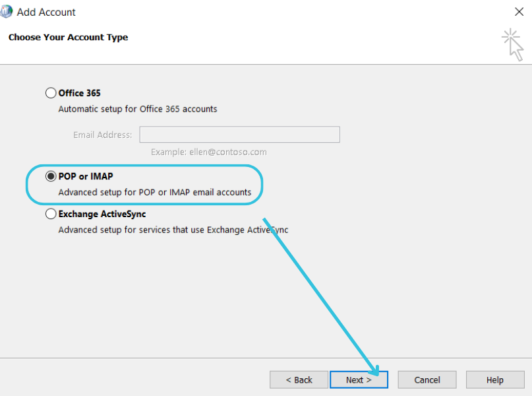Click the bold "POP or IMAP" label
532x396 pixels.
click(x=86, y=177)
